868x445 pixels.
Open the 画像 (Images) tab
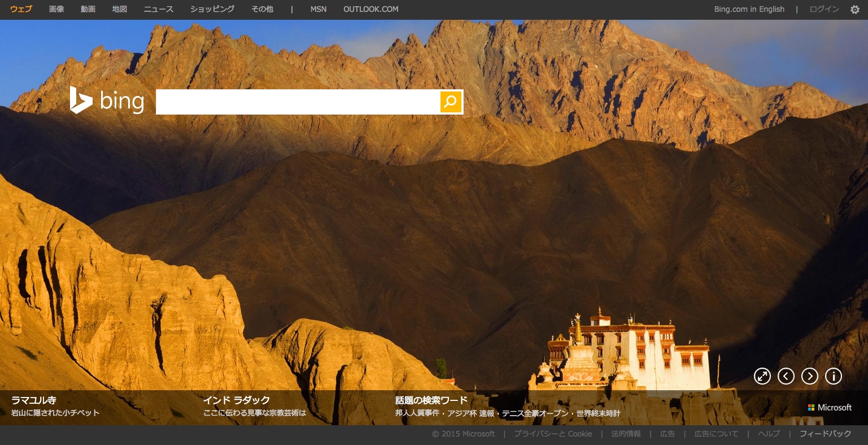[56, 9]
